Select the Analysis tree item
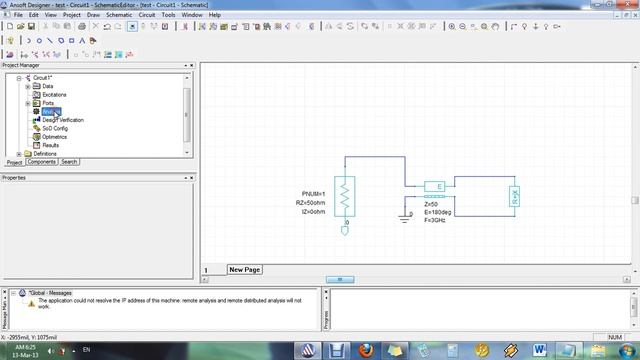This screenshot has height=360, width=640. [51, 111]
